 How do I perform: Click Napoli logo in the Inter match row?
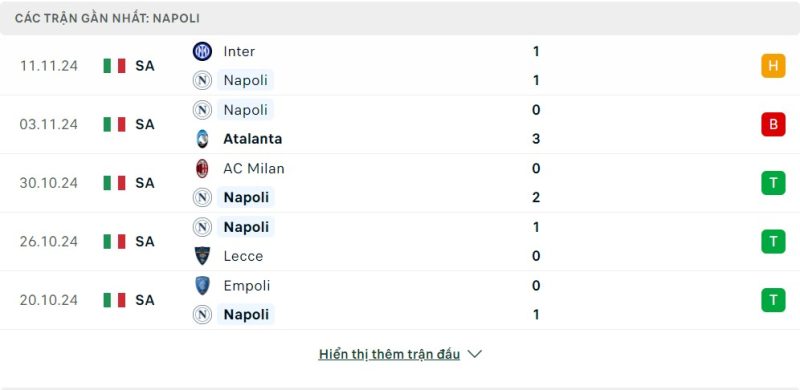pos(202,81)
